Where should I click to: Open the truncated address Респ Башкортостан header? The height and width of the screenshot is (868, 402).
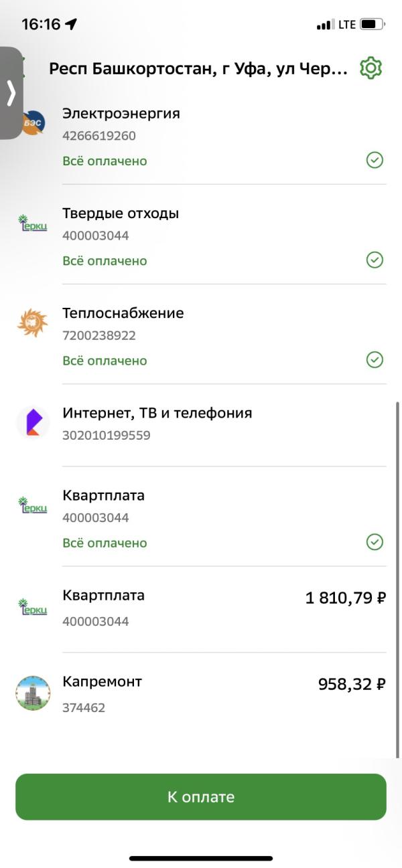(199, 68)
